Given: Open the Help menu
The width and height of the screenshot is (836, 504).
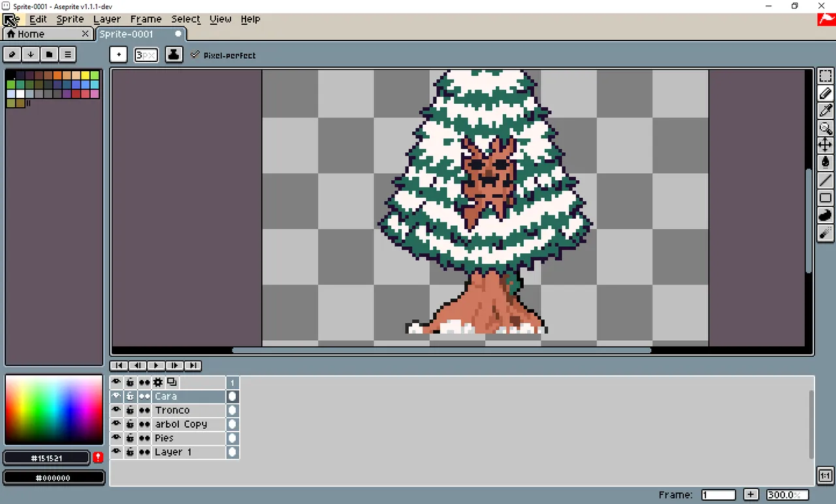Looking at the screenshot, I should [x=250, y=19].
